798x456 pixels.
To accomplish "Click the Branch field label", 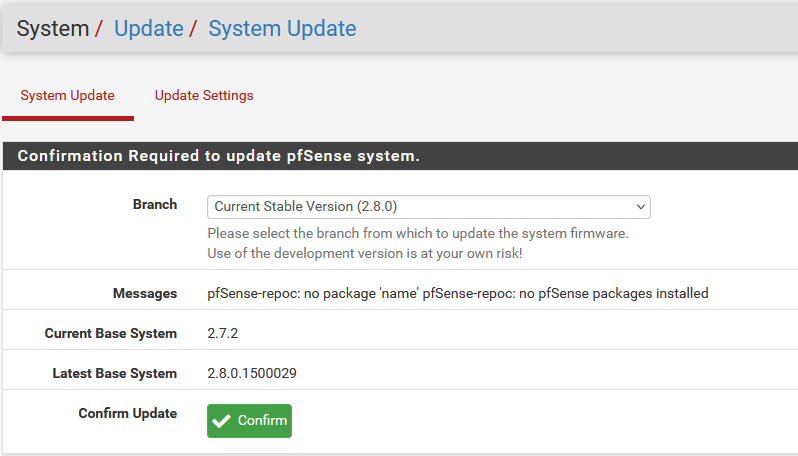I will [155, 204].
